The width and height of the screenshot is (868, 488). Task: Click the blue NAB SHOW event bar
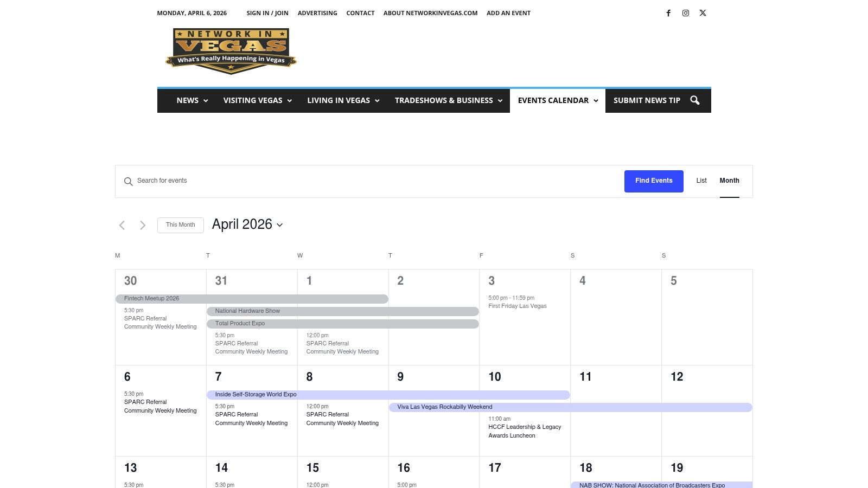point(651,485)
